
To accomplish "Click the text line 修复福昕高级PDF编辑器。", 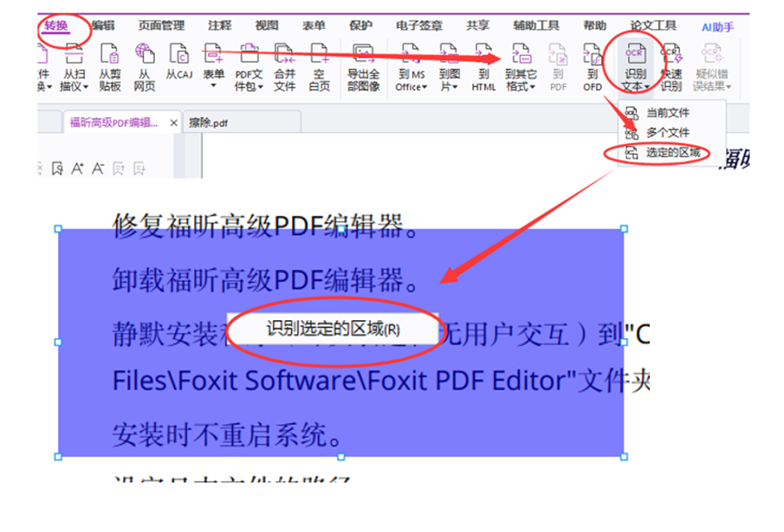I will pyautogui.click(x=265, y=226).
